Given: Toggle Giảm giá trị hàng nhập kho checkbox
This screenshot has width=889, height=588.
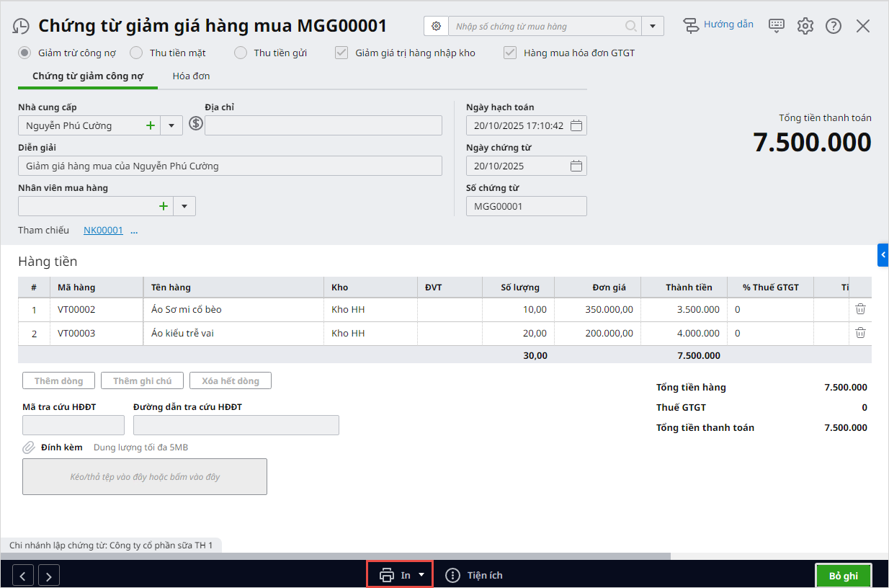Looking at the screenshot, I should pos(342,53).
